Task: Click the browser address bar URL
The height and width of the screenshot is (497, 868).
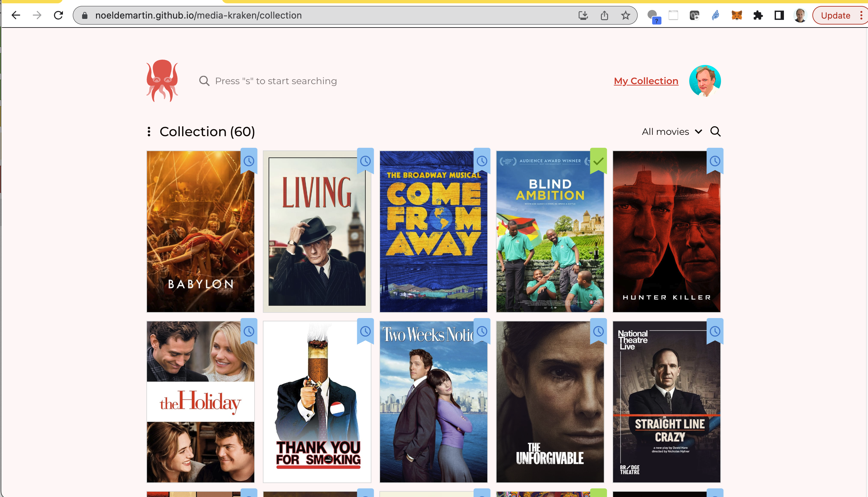Action: click(x=198, y=15)
